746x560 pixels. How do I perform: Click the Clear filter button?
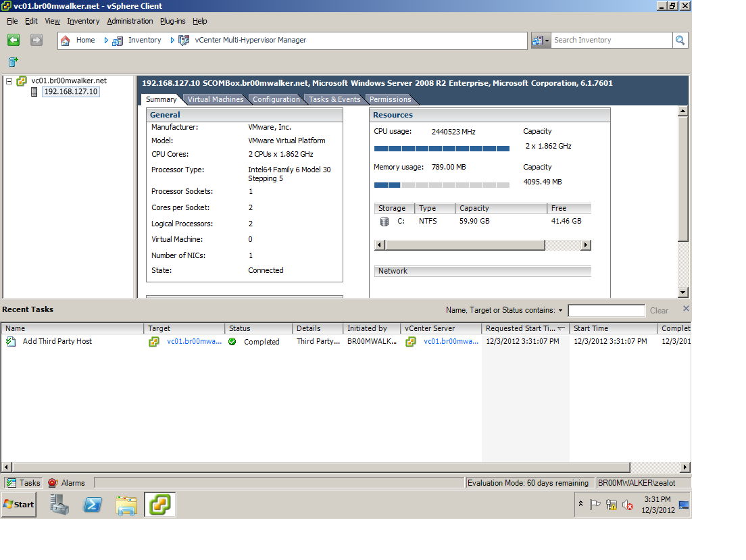click(659, 311)
